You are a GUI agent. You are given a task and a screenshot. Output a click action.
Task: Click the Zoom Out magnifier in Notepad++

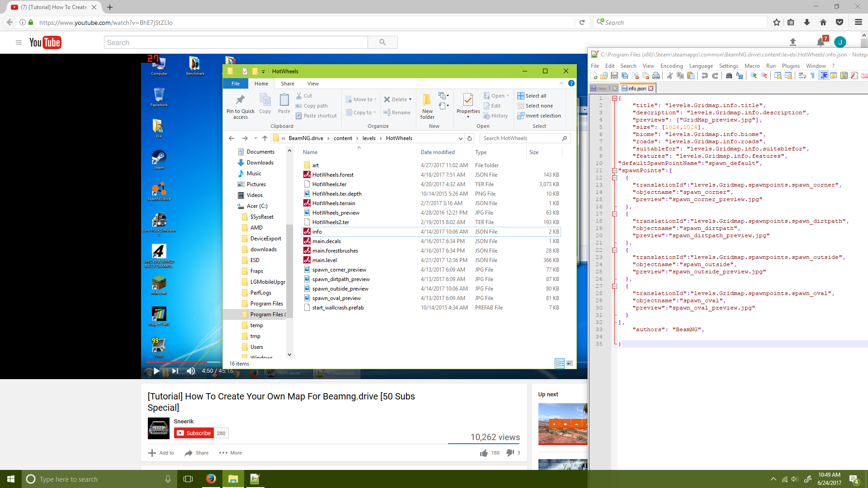point(764,76)
